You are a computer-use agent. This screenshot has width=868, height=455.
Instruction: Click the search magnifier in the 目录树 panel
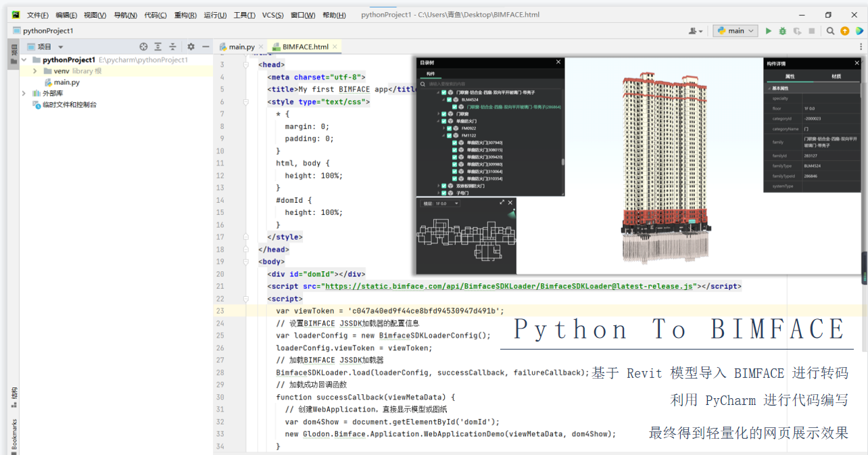click(424, 85)
